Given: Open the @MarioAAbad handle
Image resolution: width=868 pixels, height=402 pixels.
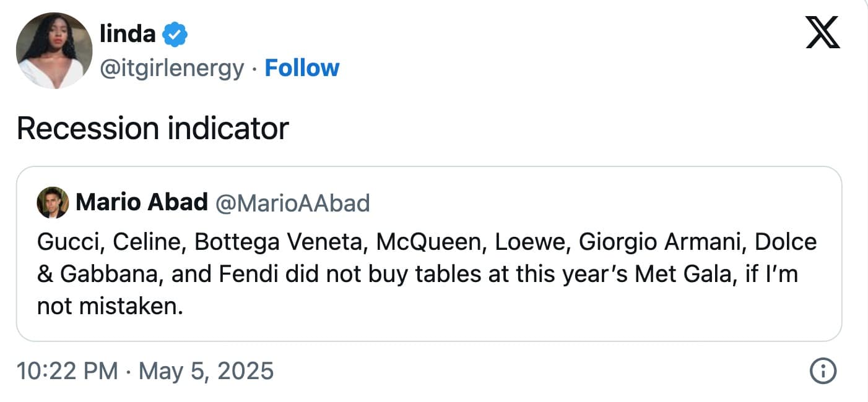Looking at the screenshot, I should pos(292,203).
